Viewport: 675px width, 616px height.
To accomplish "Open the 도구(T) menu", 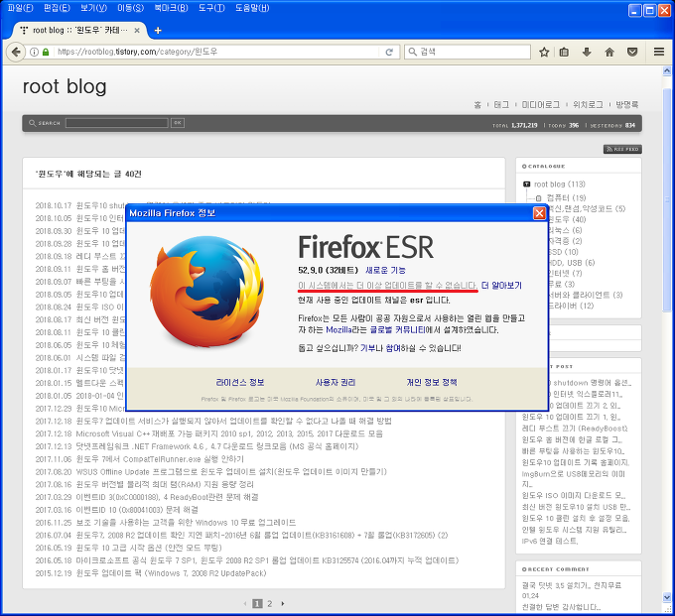I will pos(211,8).
